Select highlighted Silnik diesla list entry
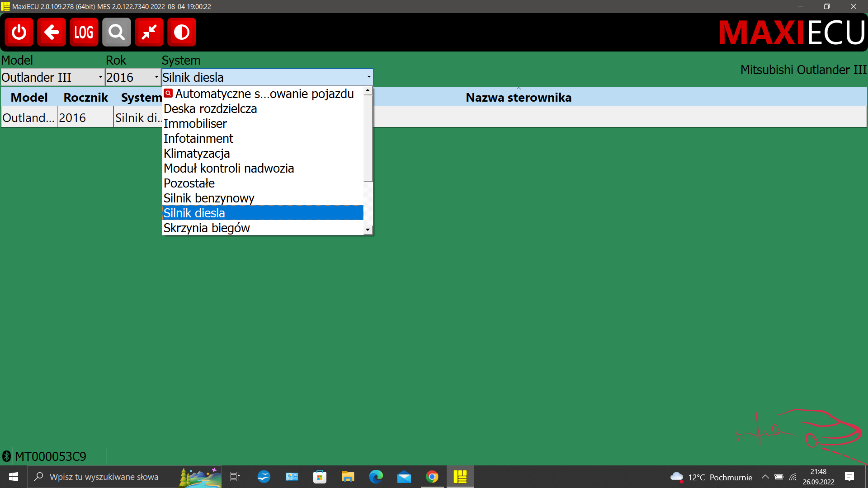 click(x=263, y=213)
